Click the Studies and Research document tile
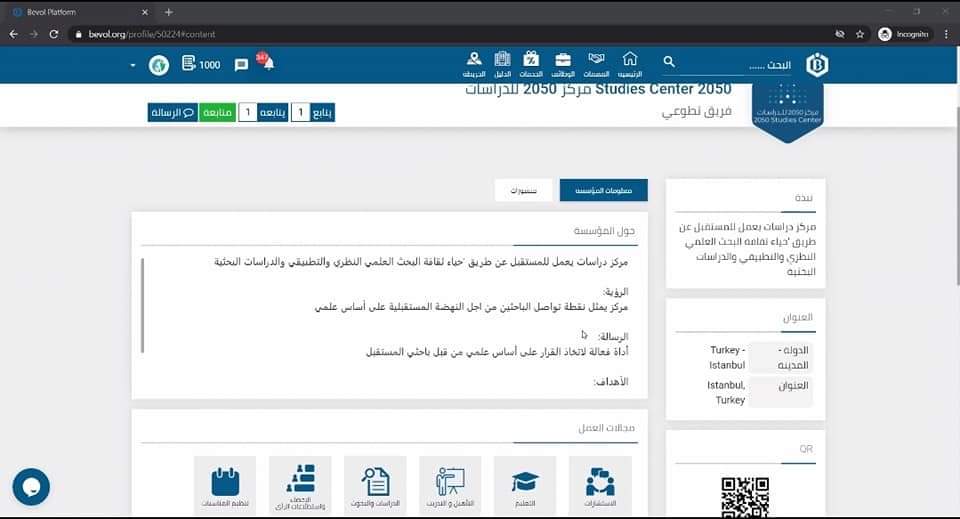This screenshot has height=519, width=960. (375, 484)
